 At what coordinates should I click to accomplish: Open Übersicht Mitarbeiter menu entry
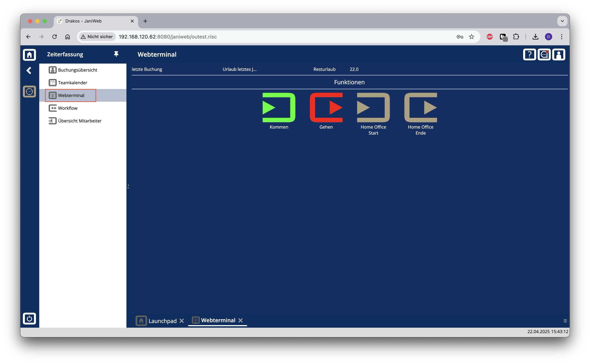(x=83, y=121)
